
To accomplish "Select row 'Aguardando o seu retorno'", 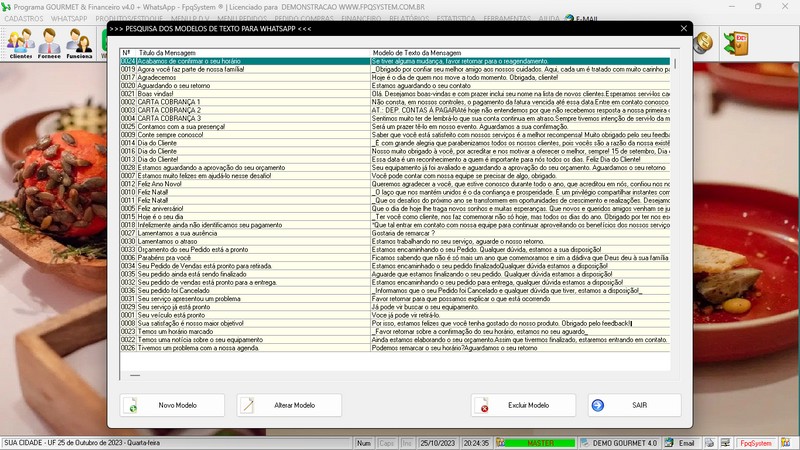I will click(395, 86).
